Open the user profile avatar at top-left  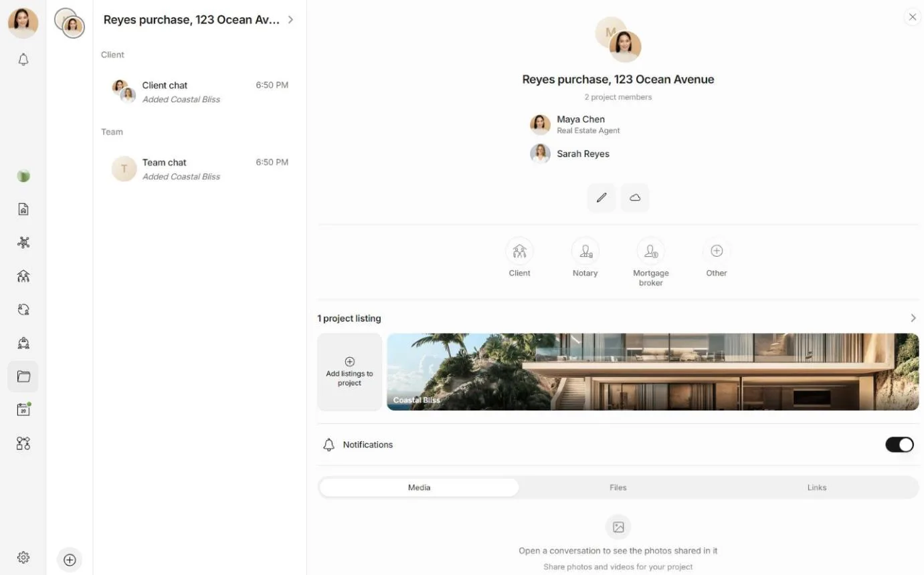pos(23,22)
